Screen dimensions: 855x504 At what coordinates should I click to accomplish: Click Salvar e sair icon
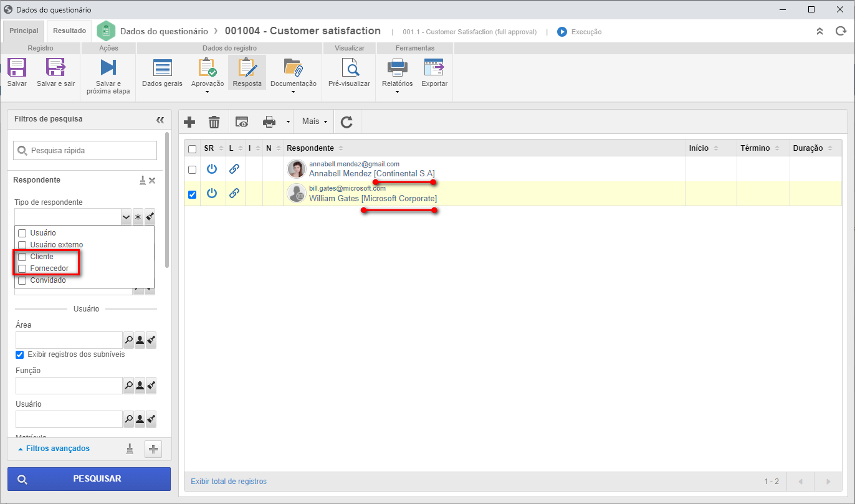point(55,67)
